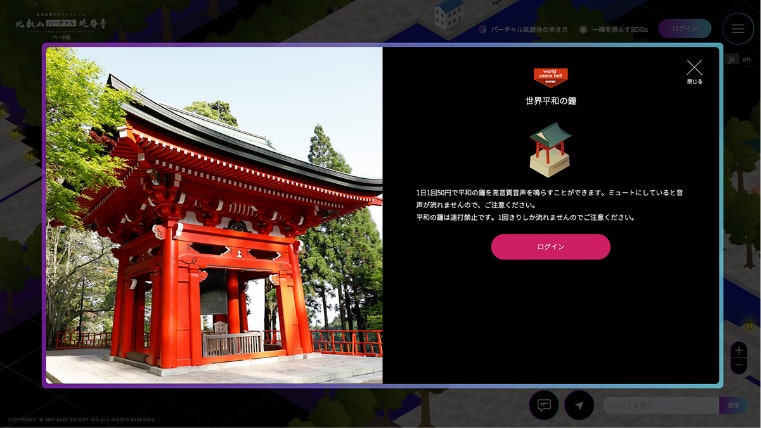Switch language to en
The height and width of the screenshot is (428, 761).
[746, 59]
